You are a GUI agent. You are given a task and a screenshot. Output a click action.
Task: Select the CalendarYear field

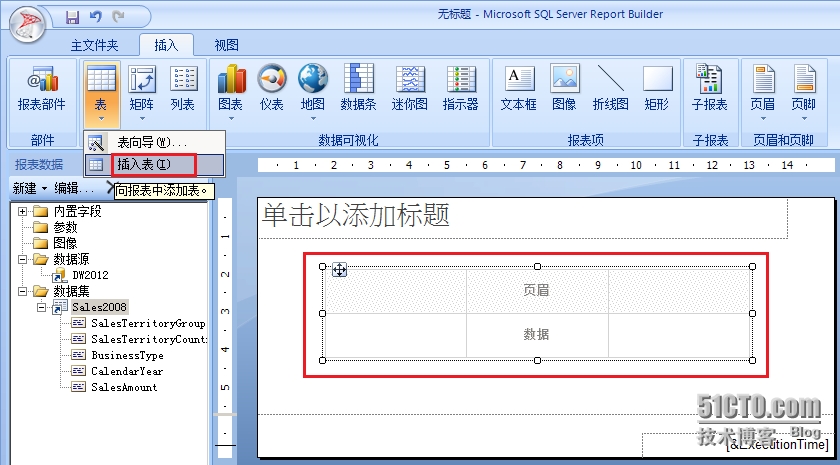[x=128, y=371]
